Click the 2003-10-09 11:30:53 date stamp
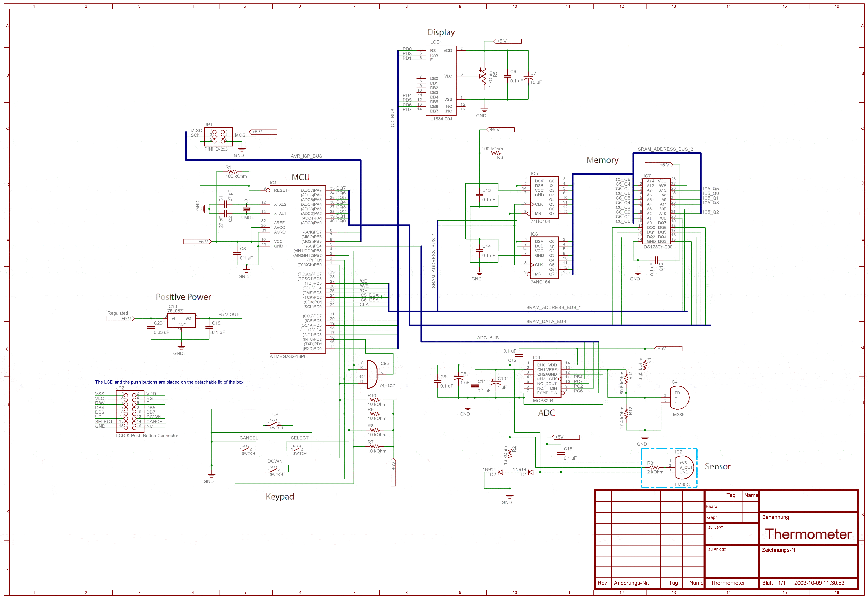The height and width of the screenshot is (600, 868). click(819, 583)
